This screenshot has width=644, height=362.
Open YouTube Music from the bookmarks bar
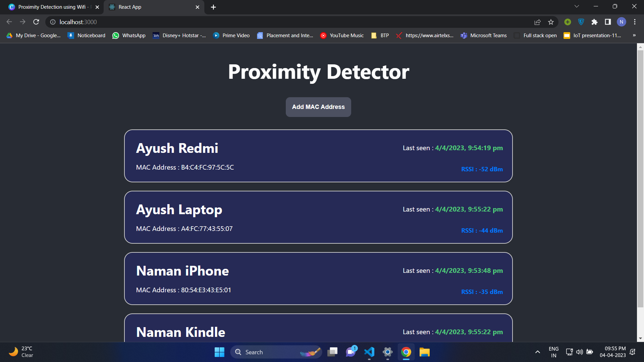(x=342, y=35)
